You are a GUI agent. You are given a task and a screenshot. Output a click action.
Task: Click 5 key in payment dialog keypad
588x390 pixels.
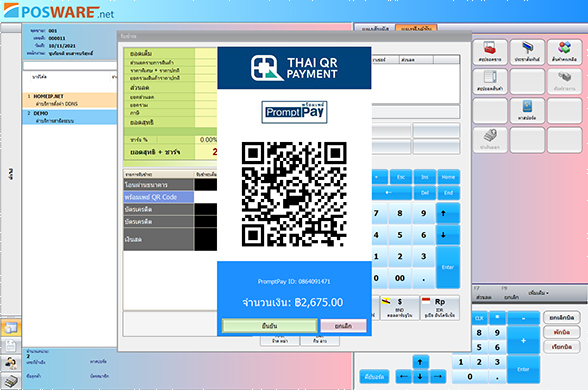point(400,235)
